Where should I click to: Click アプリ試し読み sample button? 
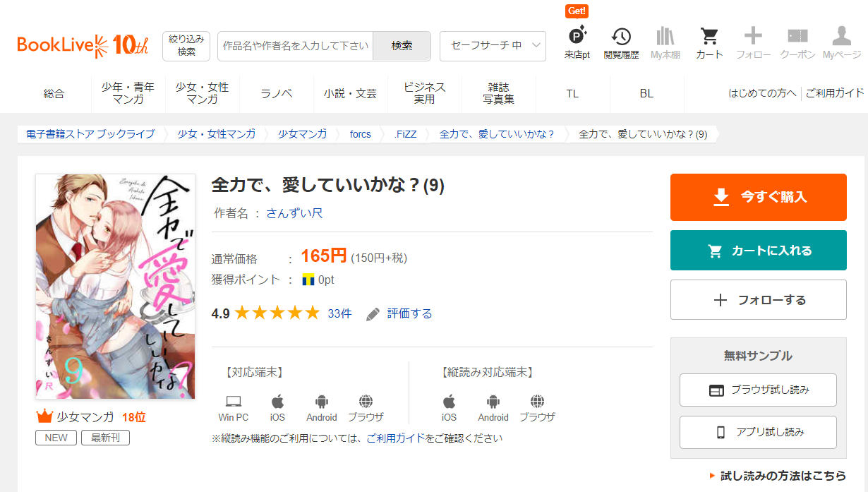click(x=758, y=432)
